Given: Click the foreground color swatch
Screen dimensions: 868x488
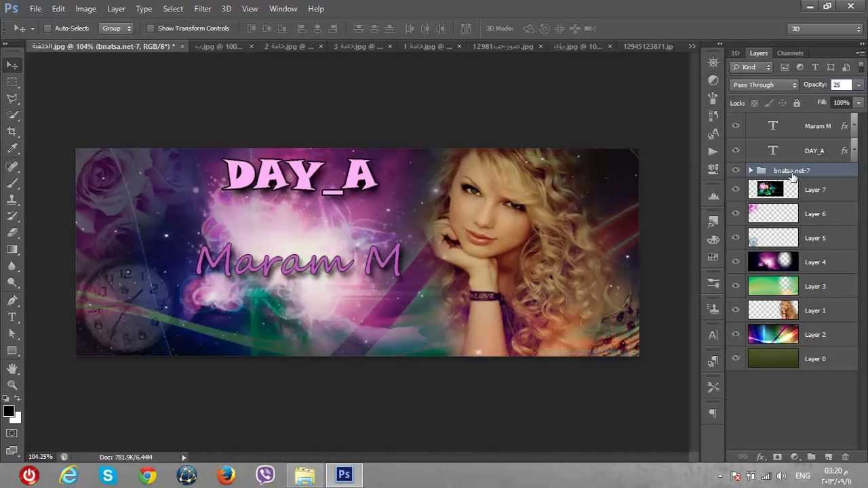Looking at the screenshot, I should [x=9, y=411].
